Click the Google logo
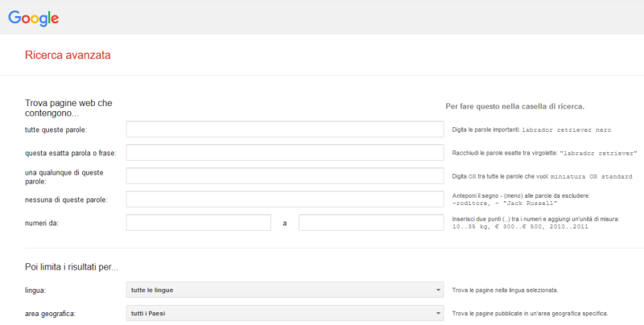Image resolution: width=644 pixels, height=325 pixels. click(x=34, y=17)
